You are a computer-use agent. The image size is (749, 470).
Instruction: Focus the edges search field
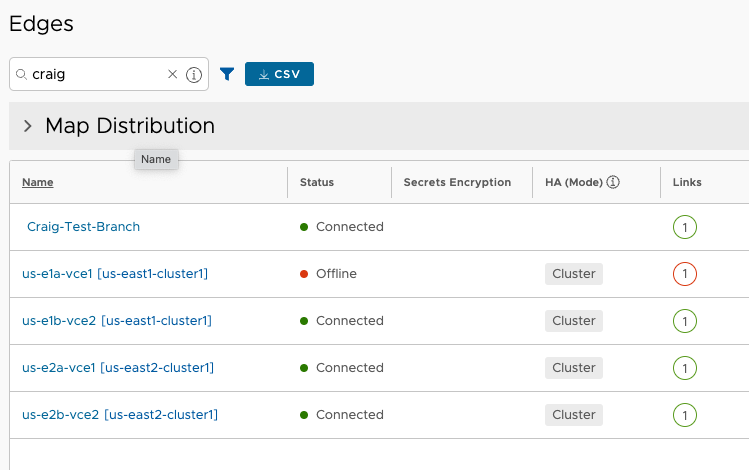(96, 74)
